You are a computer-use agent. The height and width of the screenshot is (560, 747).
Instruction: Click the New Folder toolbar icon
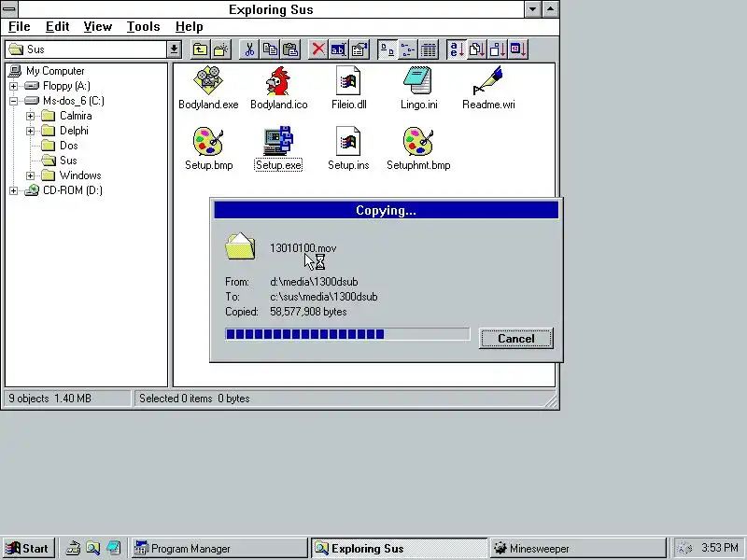(221, 49)
